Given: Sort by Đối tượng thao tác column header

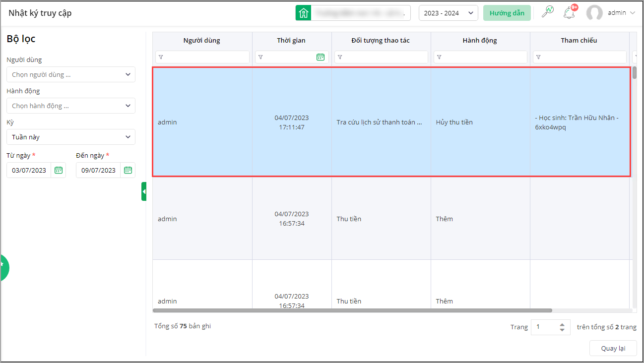Looking at the screenshot, I should coord(381,40).
